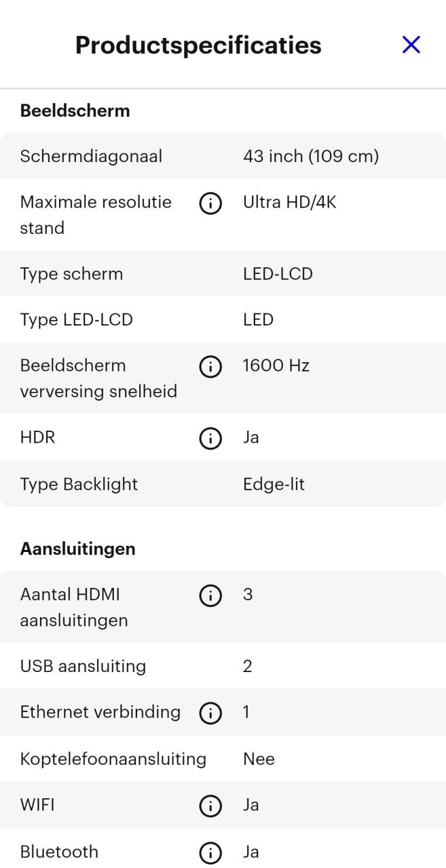The width and height of the screenshot is (446, 868).
Task: Click the HDR info icon
Action: 210,439
